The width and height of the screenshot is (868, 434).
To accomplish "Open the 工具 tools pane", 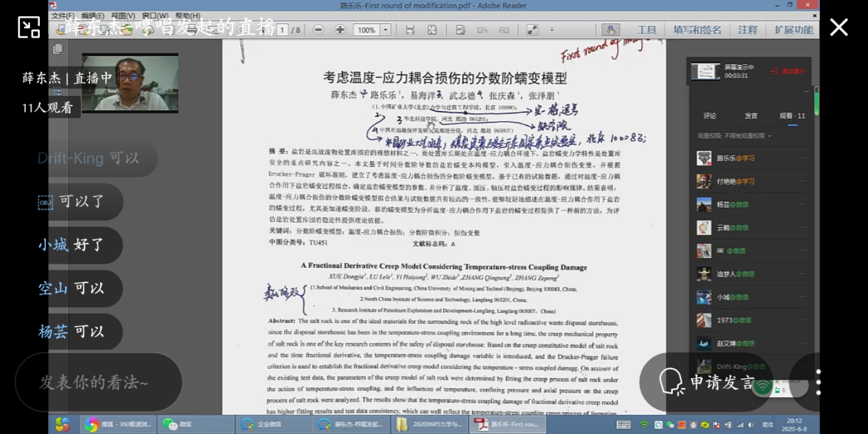I will point(647,30).
